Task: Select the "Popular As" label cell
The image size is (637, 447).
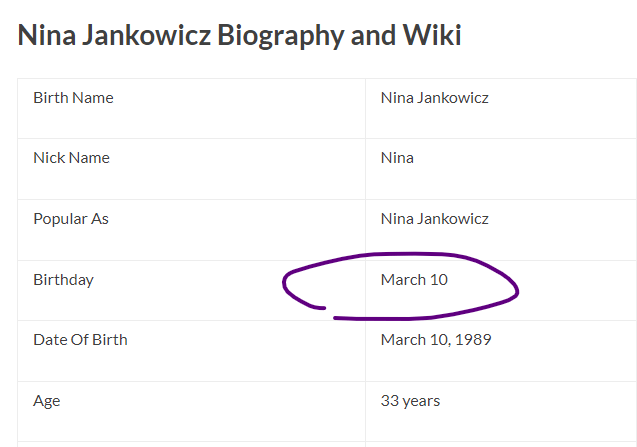Action: [x=71, y=219]
